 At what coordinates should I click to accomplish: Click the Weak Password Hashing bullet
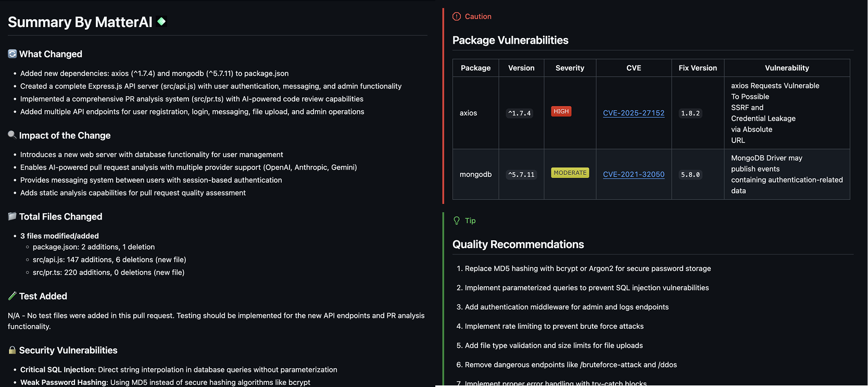point(165,382)
